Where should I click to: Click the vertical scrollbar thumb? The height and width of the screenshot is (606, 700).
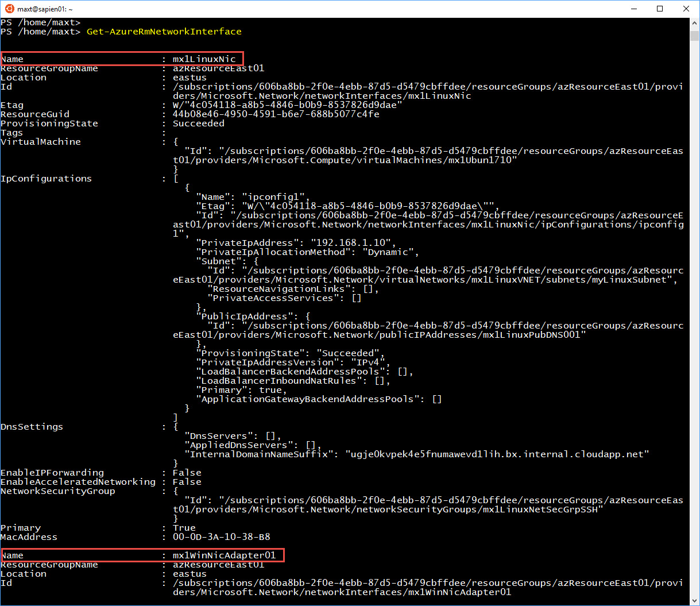coord(694,36)
